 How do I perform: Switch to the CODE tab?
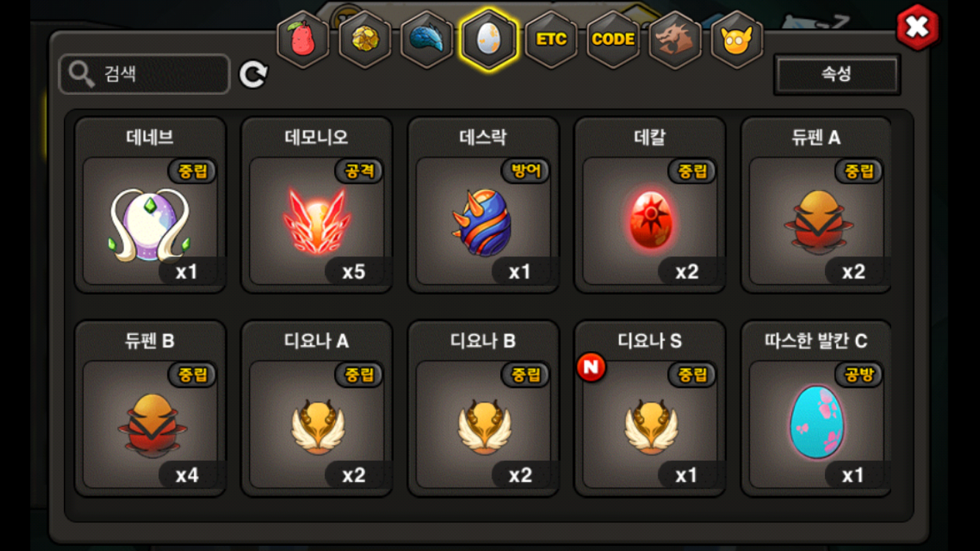613,39
